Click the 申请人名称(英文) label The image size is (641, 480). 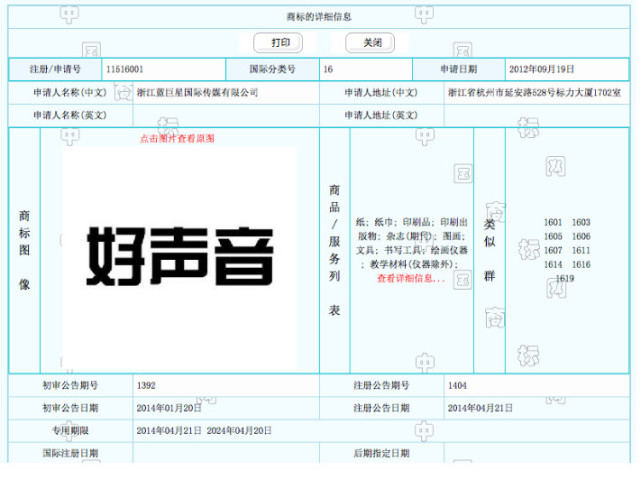(70, 115)
